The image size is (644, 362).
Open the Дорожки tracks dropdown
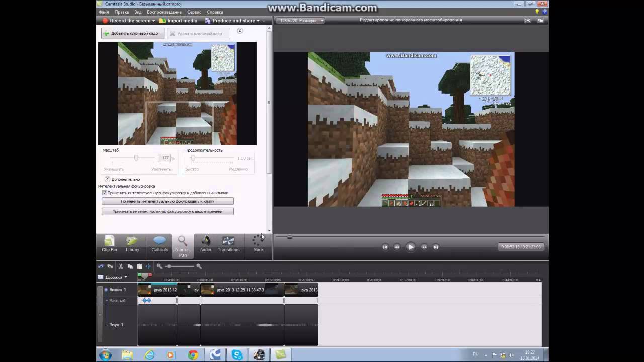point(113,277)
